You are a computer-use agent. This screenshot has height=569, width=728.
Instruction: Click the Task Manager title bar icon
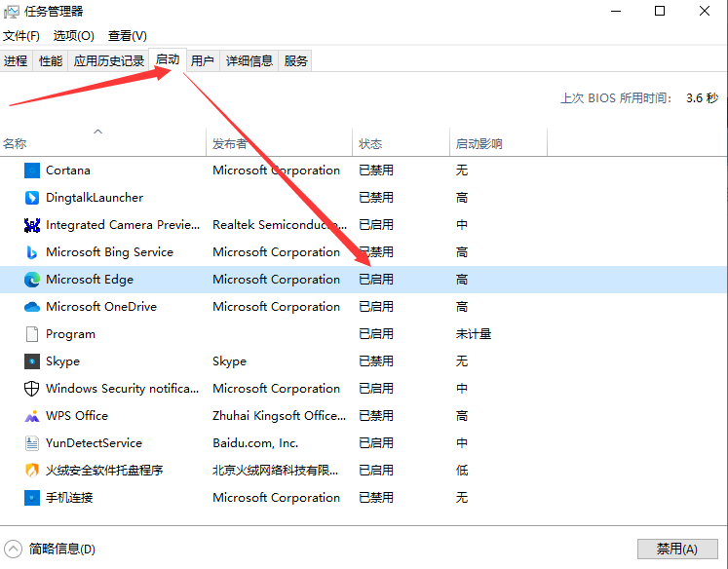click(x=11, y=12)
